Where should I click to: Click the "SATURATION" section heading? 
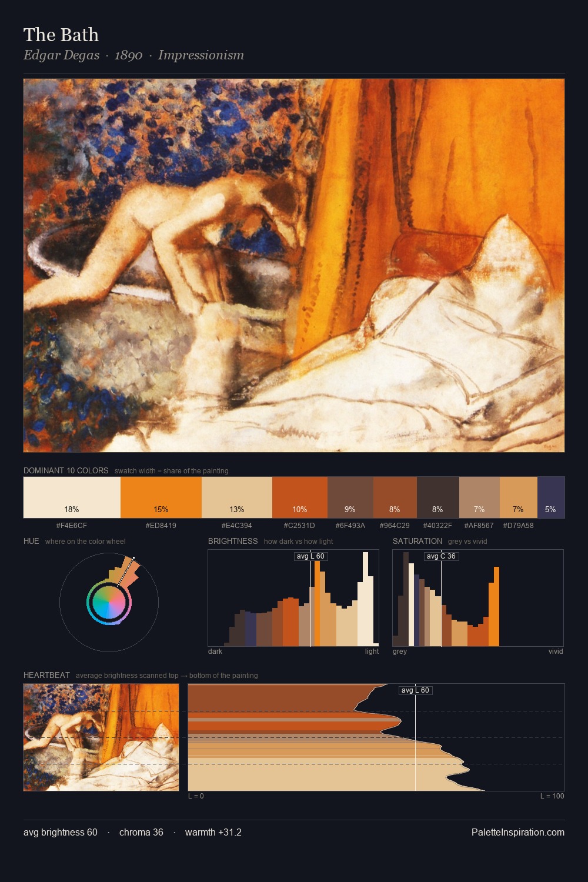tap(417, 541)
